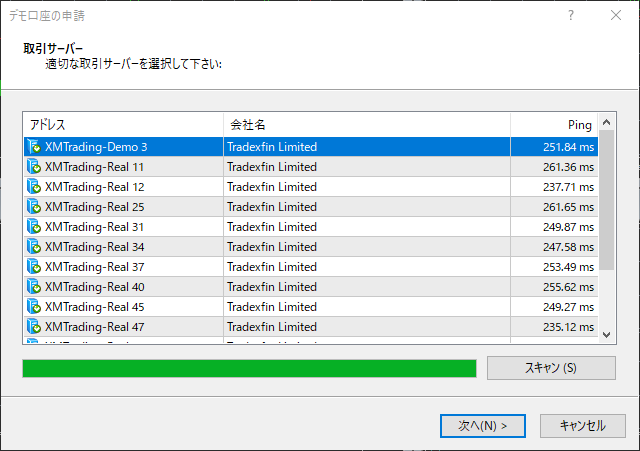This screenshot has height=451, width=640.
Task: Click Tradexfin Limited in the Real 12 row
Action: (272, 187)
